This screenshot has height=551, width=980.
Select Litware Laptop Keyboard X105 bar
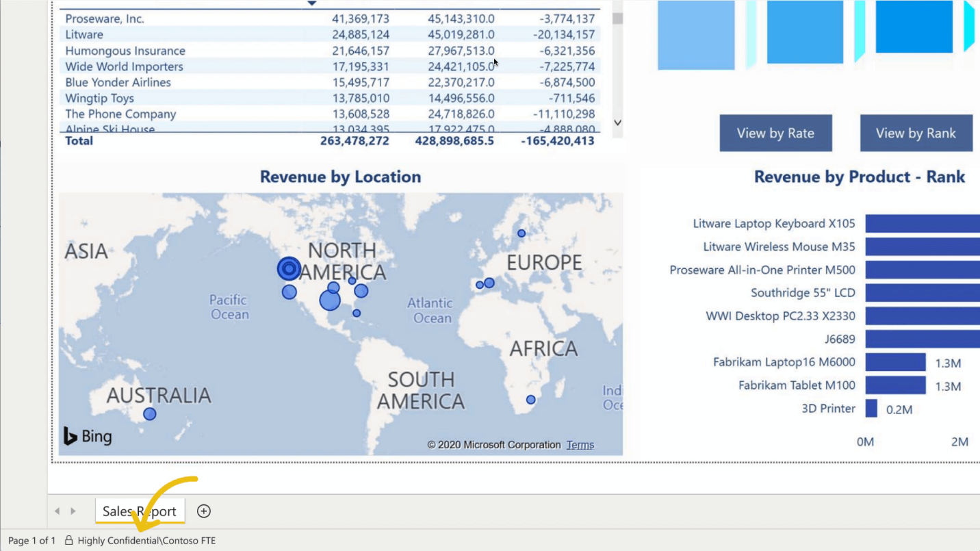coord(923,224)
